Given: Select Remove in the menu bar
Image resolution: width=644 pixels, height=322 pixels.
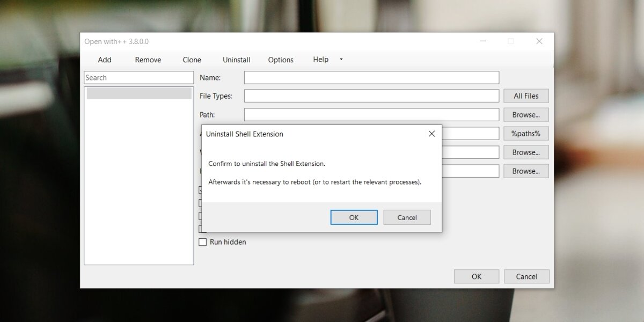Looking at the screenshot, I should pyautogui.click(x=148, y=60).
